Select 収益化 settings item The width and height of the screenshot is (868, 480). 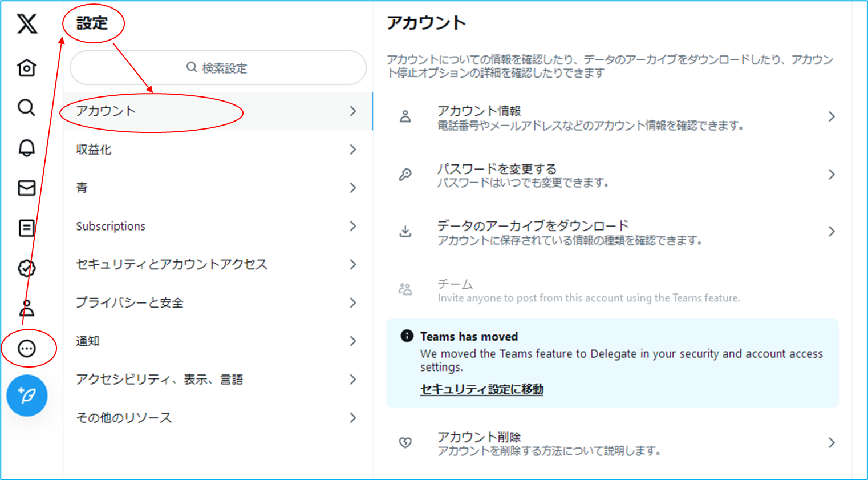coord(218,150)
